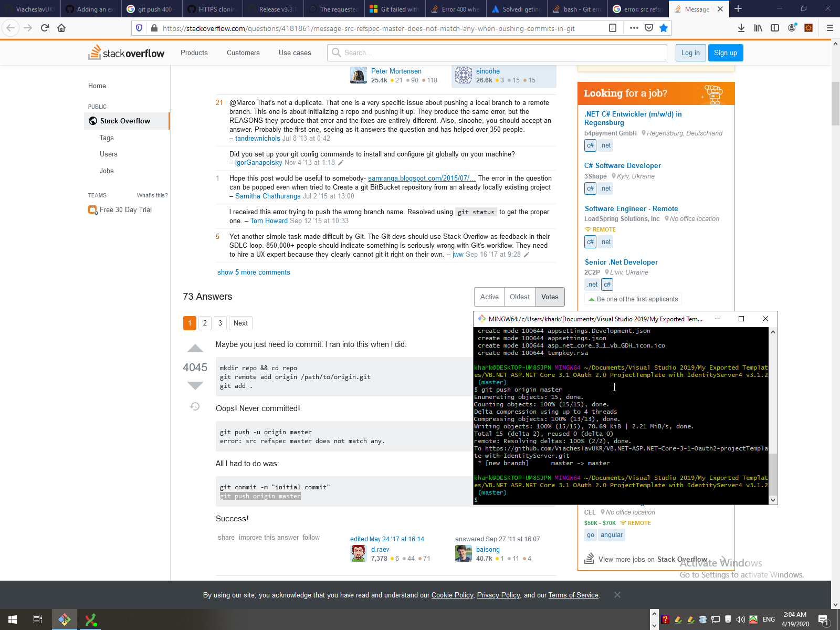Open Jobs in the left sidebar

[107, 171]
